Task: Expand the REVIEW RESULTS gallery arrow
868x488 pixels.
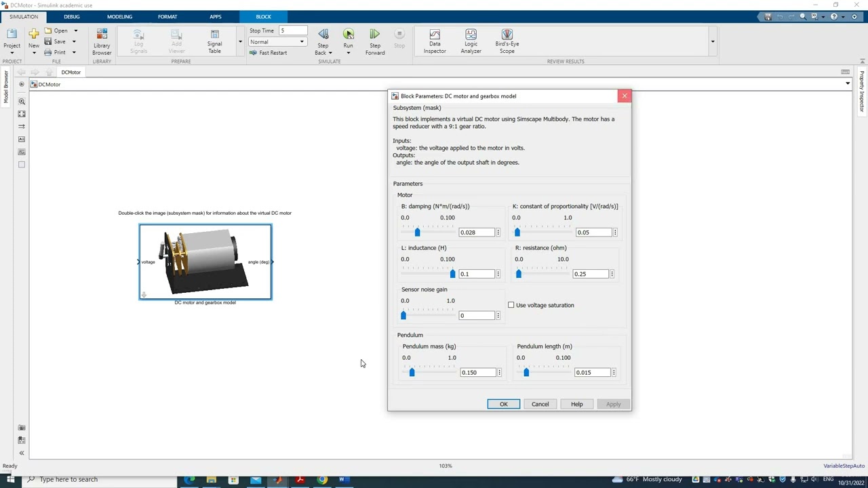Action: coord(712,42)
